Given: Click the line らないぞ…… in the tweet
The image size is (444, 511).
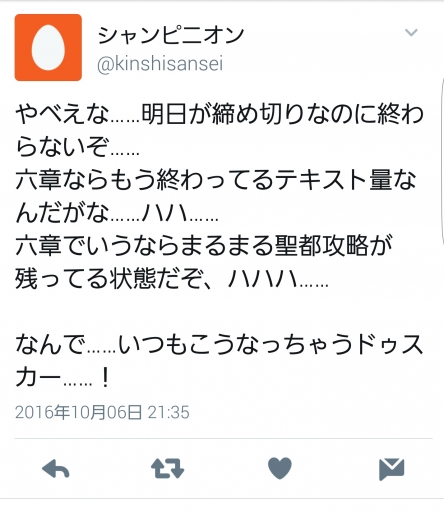Looking at the screenshot, I should 77,147.
